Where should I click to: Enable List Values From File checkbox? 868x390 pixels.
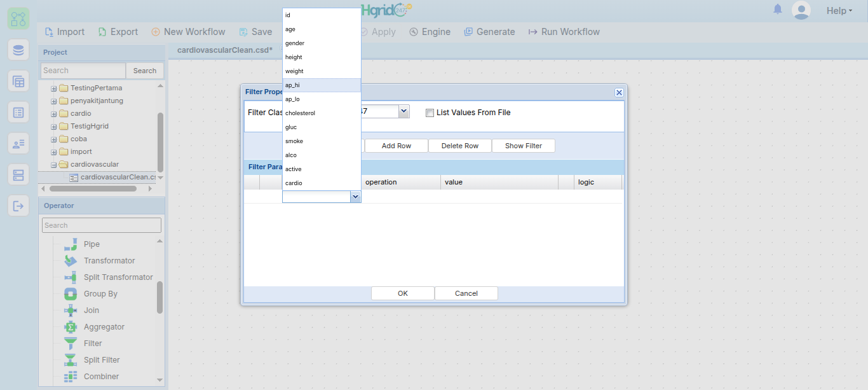tap(430, 113)
